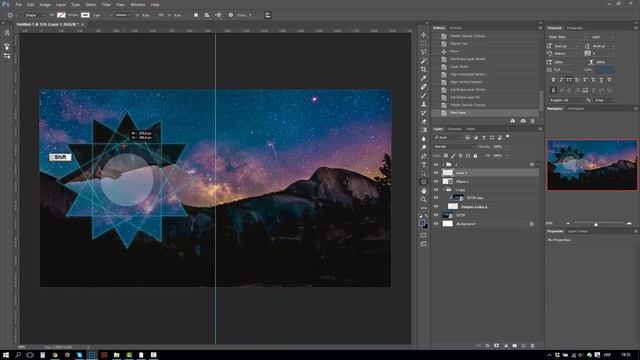Select the Crop tool
Viewport: 640px width, 360px height.
click(x=424, y=69)
